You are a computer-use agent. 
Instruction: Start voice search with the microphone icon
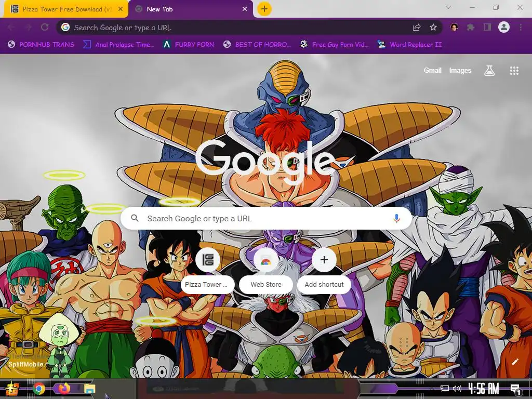tap(396, 218)
